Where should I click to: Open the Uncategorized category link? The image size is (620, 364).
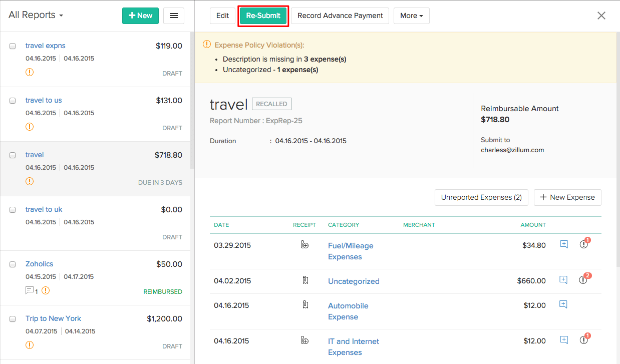pyautogui.click(x=354, y=281)
